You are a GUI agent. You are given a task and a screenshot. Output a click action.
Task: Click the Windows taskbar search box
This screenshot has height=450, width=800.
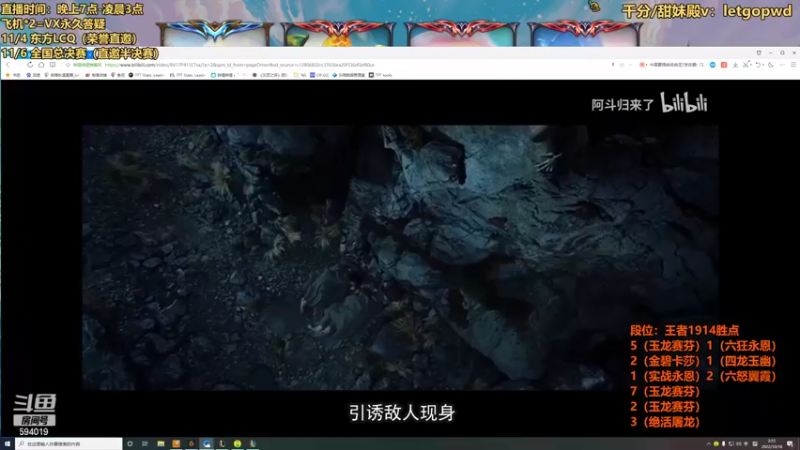tap(69, 444)
